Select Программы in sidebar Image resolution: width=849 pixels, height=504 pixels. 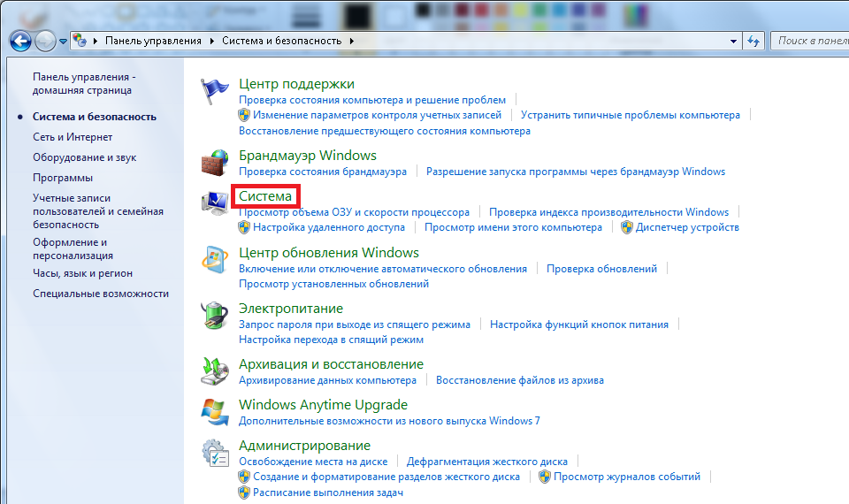(x=63, y=178)
